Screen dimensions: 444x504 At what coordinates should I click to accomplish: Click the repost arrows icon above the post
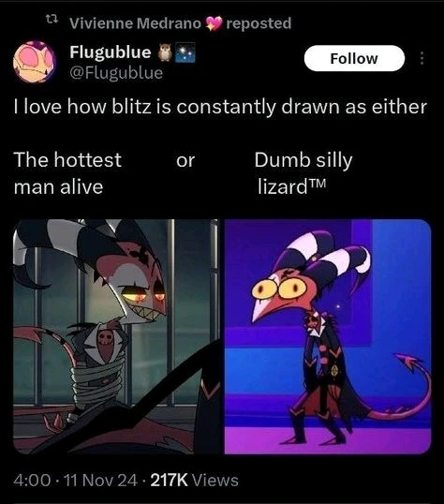pyautogui.click(x=52, y=21)
